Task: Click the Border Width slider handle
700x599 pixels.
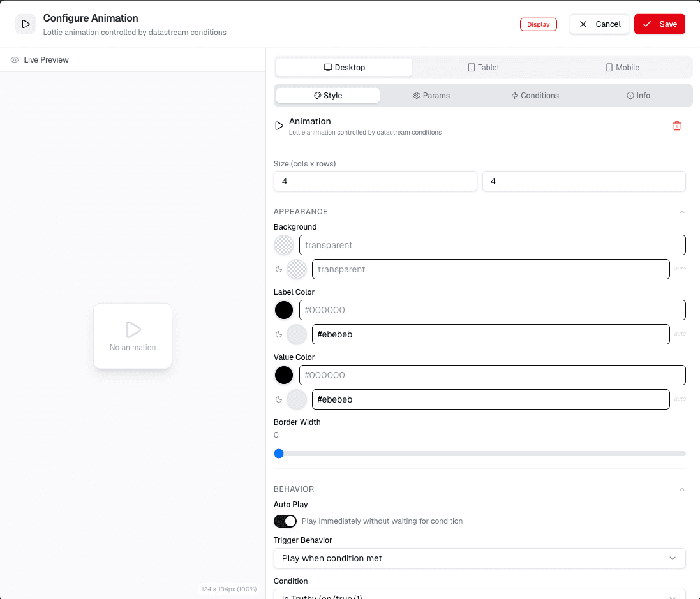Action: (279, 454)
